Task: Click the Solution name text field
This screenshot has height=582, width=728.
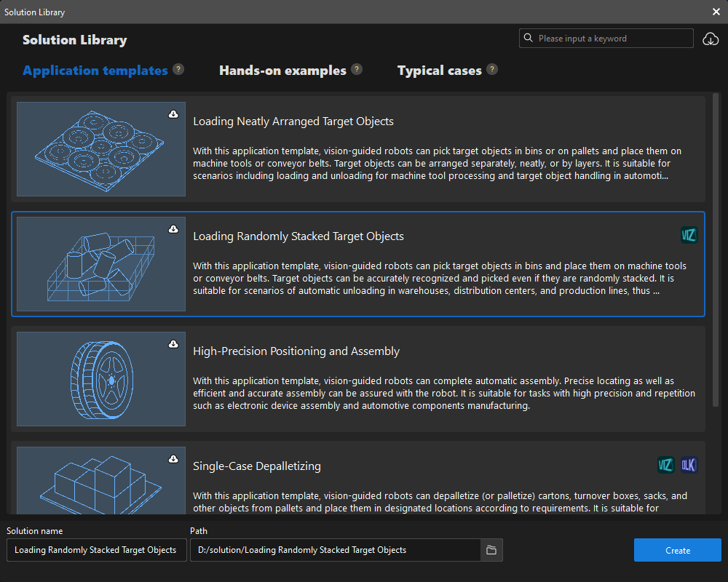Action: pos(95,550)
